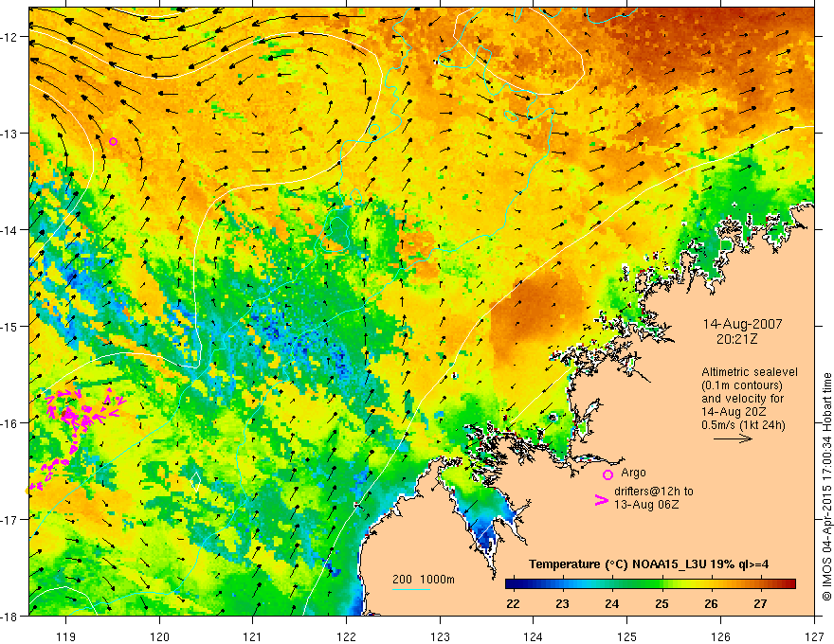Click colorbar tick label 23
Screen dimensions: 834x644
562,603
